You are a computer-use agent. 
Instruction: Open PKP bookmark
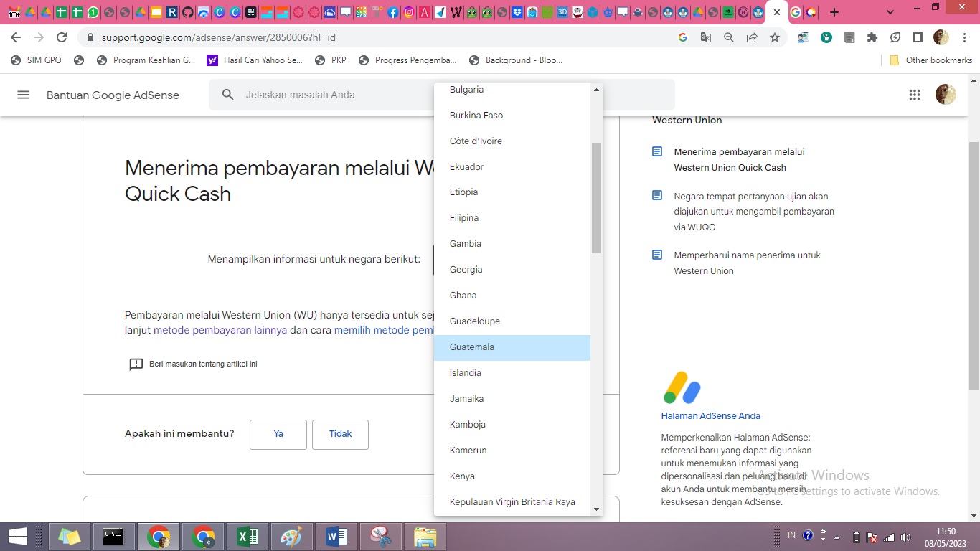click(x=331, y=60)
